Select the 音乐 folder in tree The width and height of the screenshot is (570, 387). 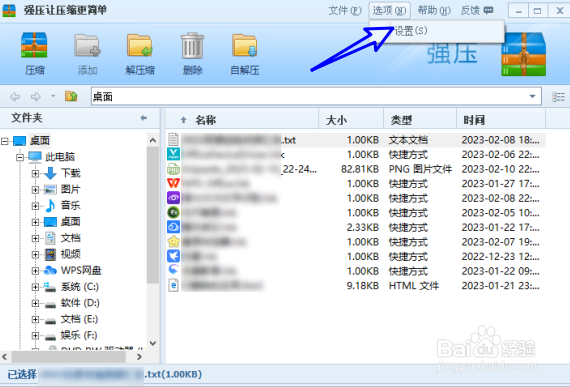point(71,206)
